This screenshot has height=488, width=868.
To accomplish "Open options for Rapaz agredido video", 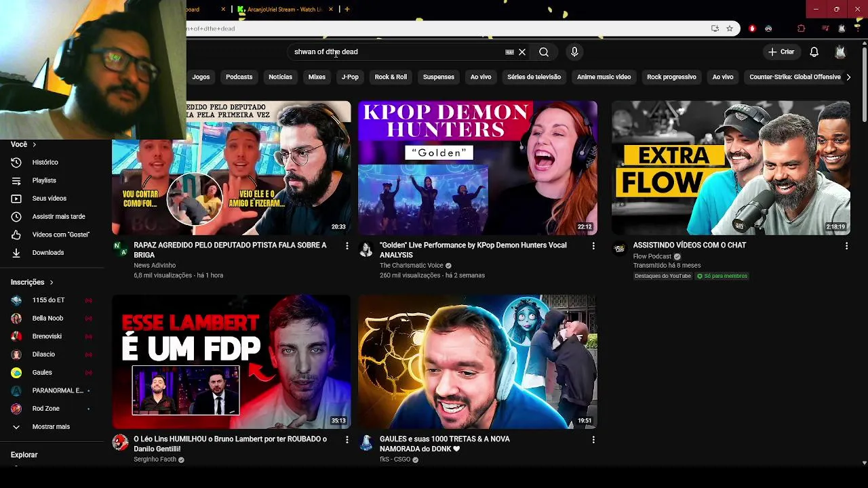I will click(x=347, y=246).
